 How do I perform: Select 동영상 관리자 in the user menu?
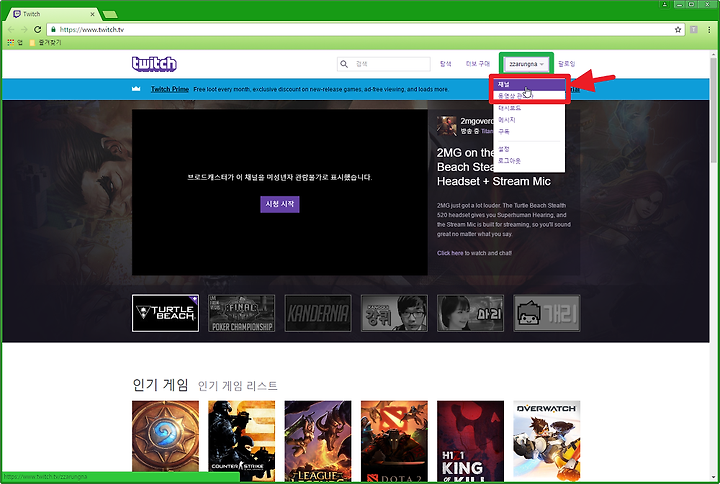coord(529,96)
